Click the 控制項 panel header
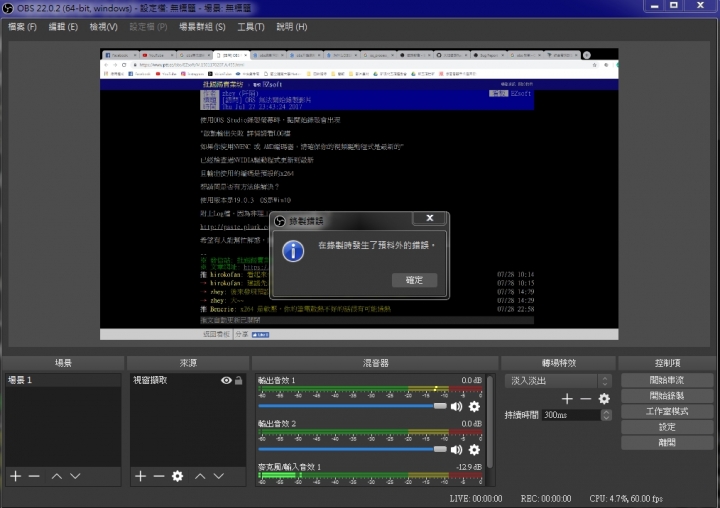This screenshot has width=720, height=508. pos(667,363)
